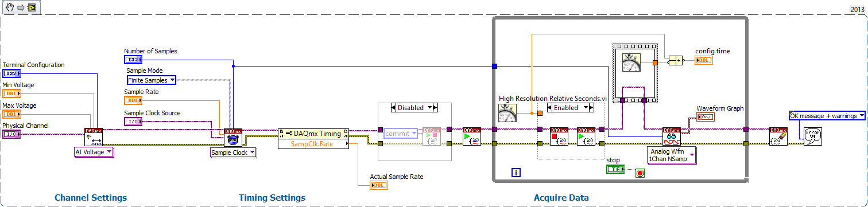868x207 pixels.
Task: Select DAQmx Stop Task node inside loop
Action: tap(559, 136)
